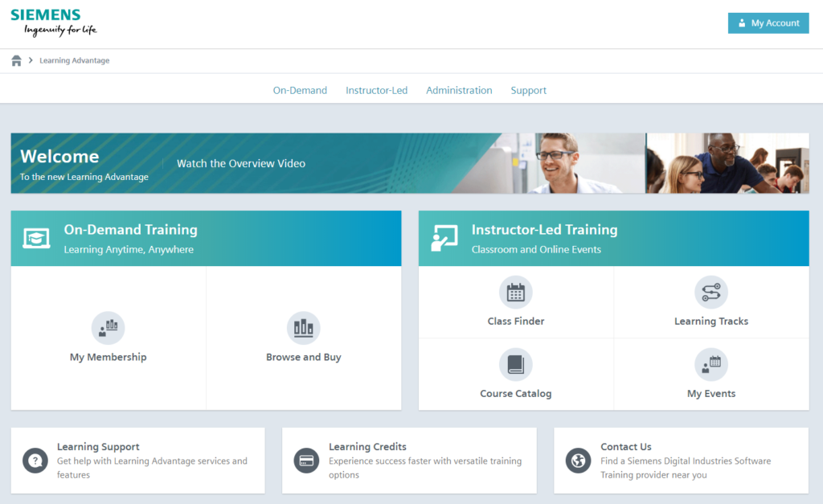
Task: Open the My Membership label
Action: click(x=109, y=357)
